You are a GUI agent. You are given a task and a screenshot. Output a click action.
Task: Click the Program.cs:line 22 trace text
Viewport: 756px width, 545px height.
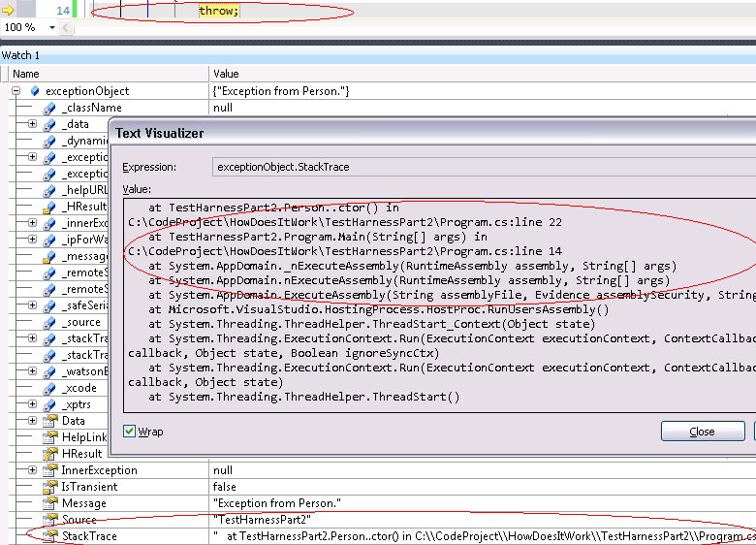pos(501,222)
